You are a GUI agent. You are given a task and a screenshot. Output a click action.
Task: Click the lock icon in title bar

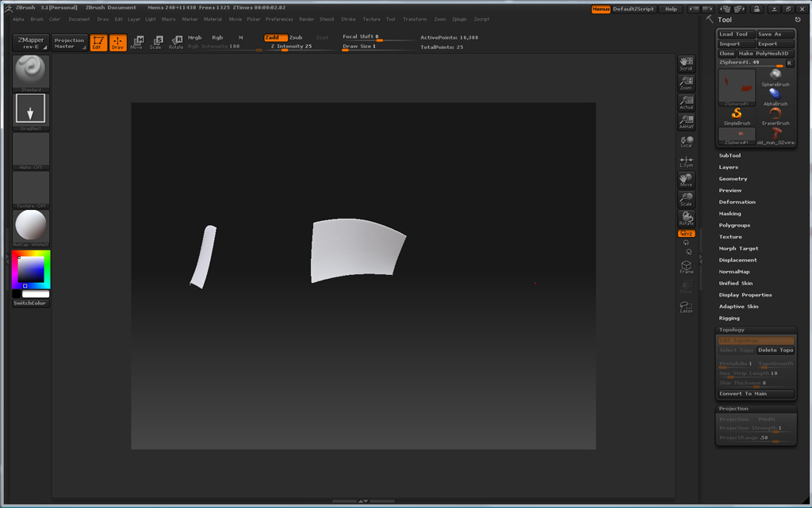[756, 9]
